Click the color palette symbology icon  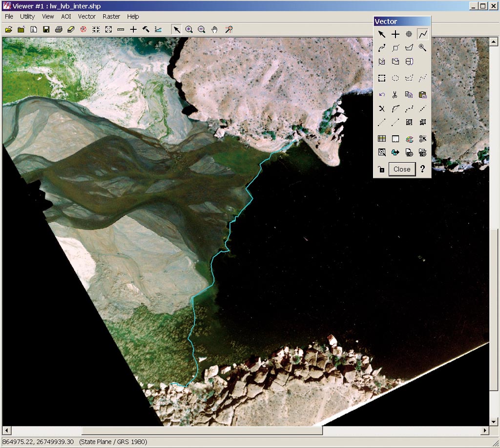[409, 139]
